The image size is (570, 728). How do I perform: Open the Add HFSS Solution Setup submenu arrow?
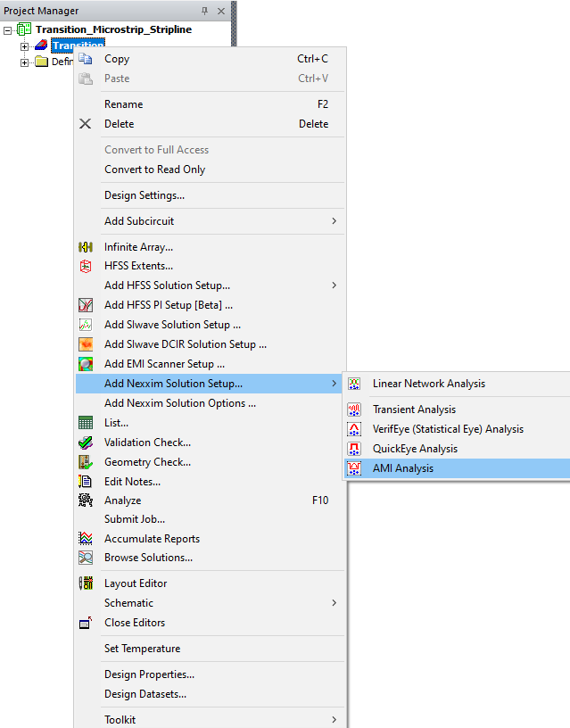tap(335, 285)
